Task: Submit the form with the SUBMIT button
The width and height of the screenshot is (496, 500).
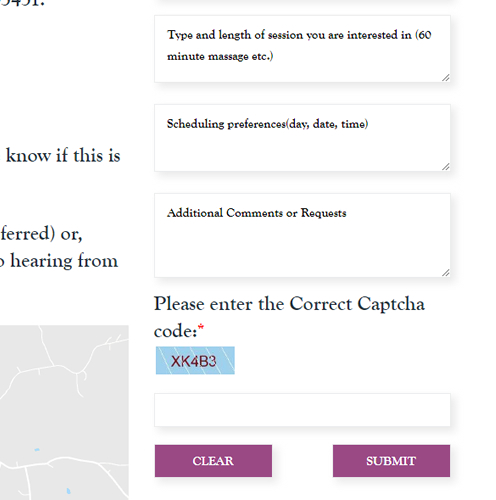Action: point(391,461)
